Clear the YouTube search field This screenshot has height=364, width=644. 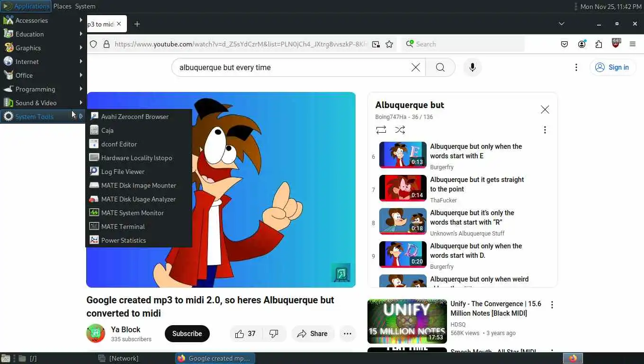(415, 67)
